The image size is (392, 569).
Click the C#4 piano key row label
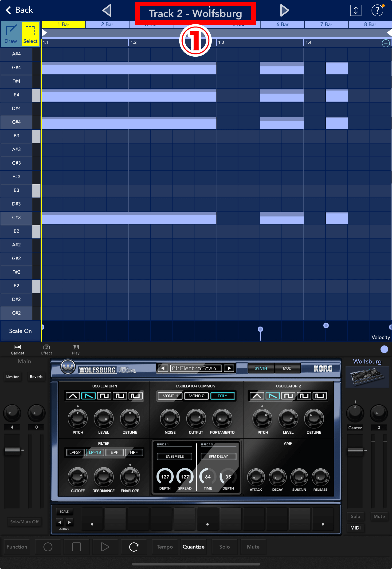click(x=16, y=122)
